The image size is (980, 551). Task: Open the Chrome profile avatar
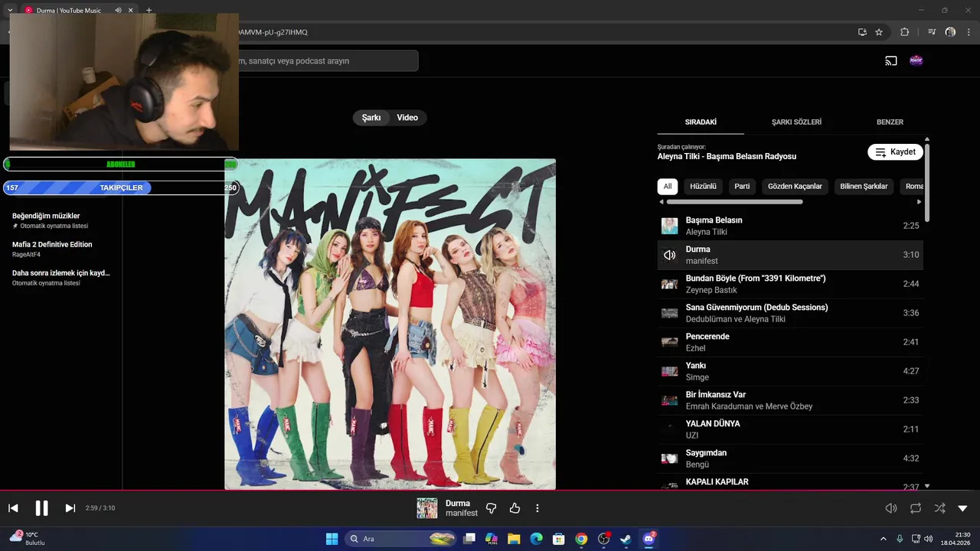point(950,32)
